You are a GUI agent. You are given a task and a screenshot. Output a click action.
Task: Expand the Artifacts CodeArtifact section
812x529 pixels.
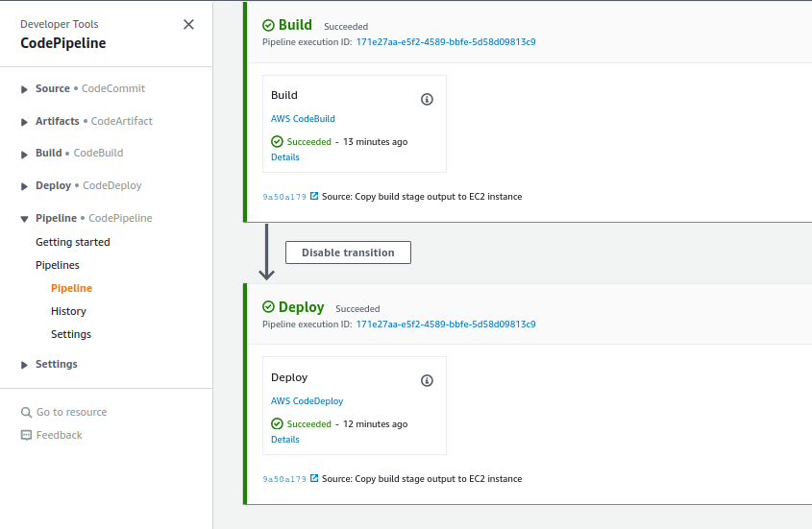[x=24, y=122]
